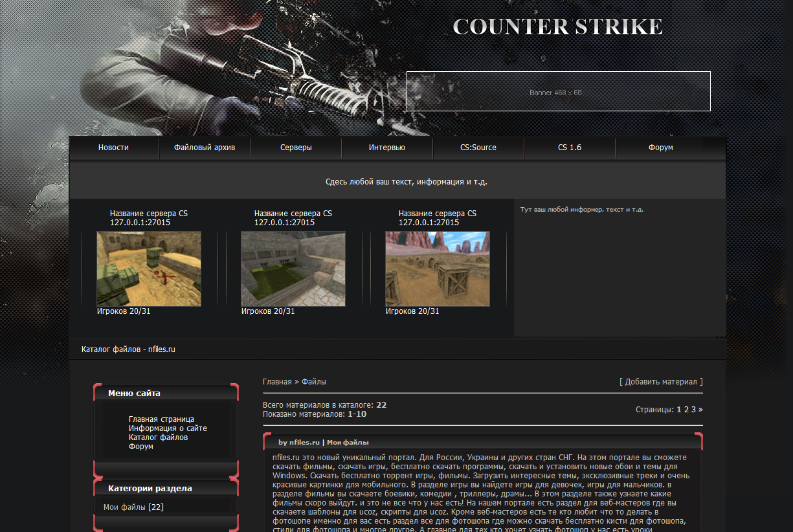The height and width of the screenshot is (532, 793).
Task: Go to page 3 of the catalog
Action: (x=693, y=410)
